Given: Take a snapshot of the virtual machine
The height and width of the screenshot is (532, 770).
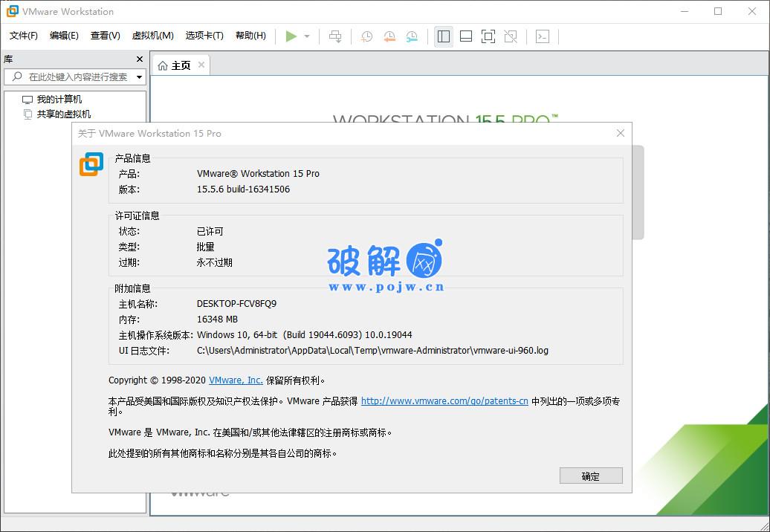Looking at the screenshot, I should point(366,36).
